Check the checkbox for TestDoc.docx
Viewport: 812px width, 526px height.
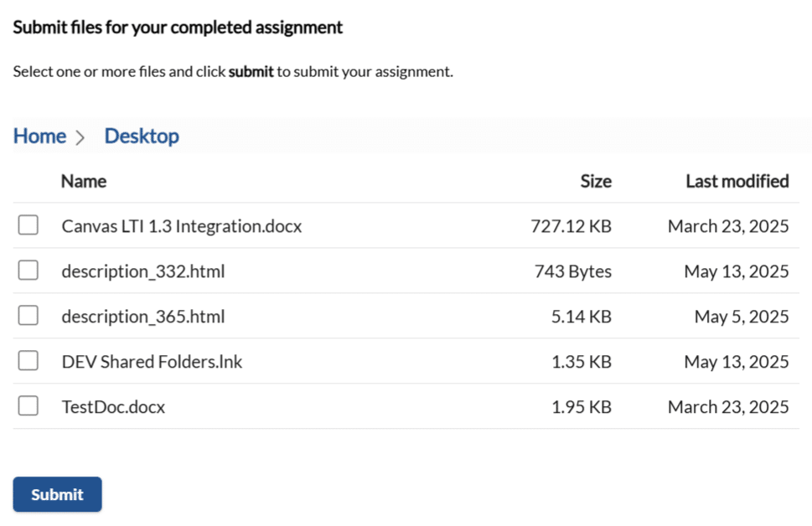[x=28, y=405]
